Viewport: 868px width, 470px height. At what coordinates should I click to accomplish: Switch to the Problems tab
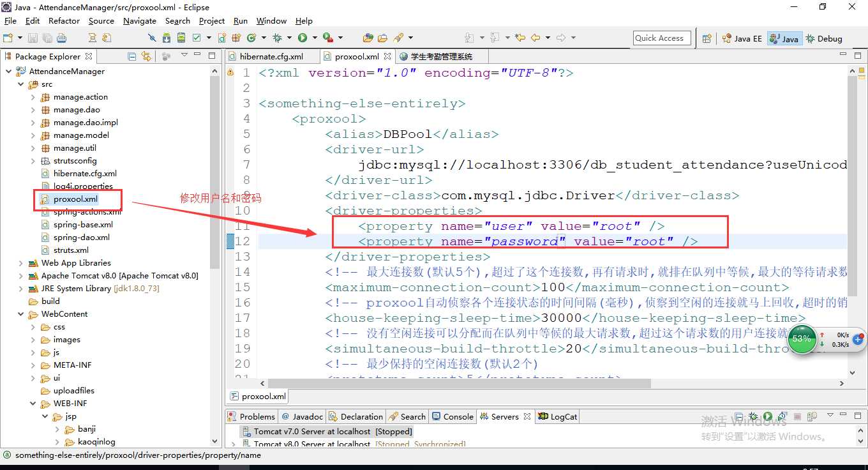(x=251, y=416)
